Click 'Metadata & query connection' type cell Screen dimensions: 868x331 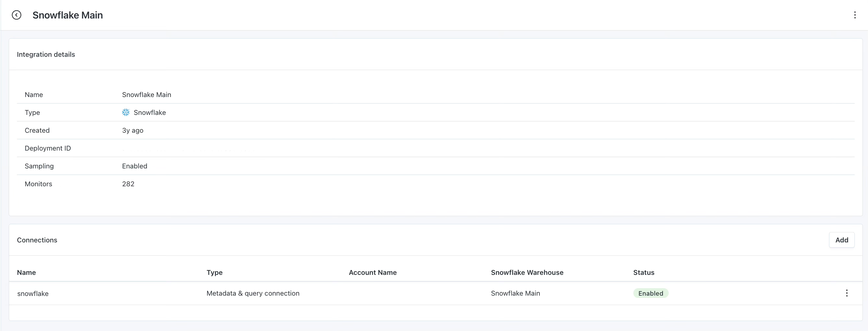tap(253, 293)
